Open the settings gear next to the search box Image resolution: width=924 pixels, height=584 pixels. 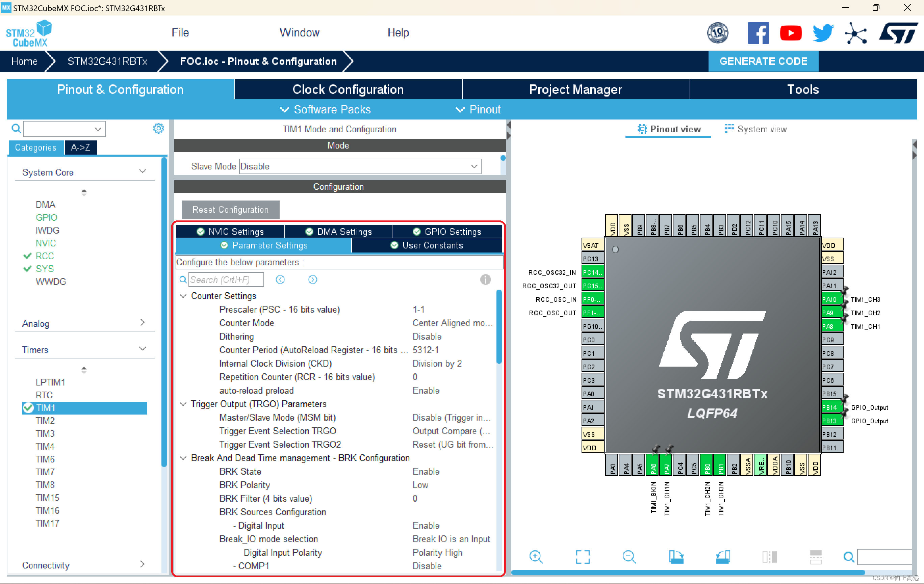(x=158, y=129)
